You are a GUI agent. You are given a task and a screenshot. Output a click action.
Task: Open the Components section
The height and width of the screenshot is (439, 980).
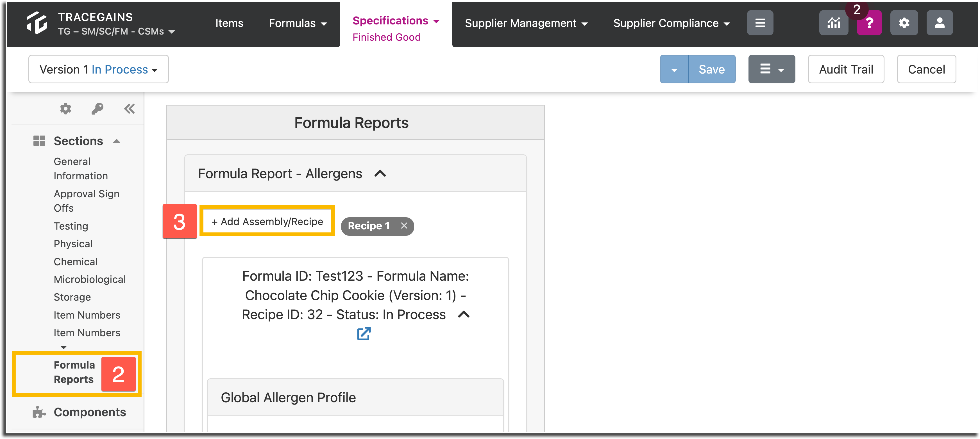[x=90, y=412]
